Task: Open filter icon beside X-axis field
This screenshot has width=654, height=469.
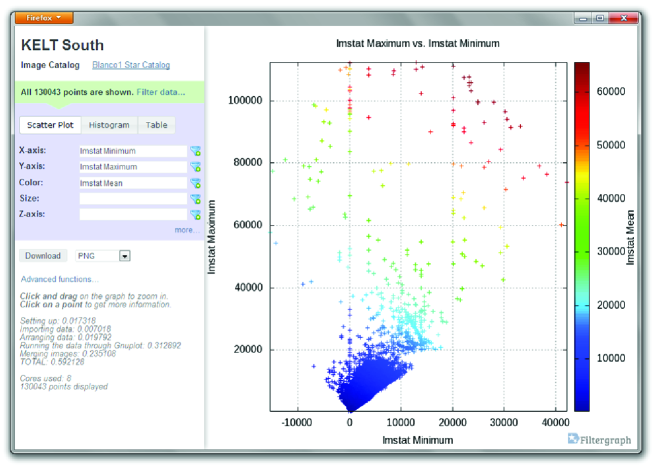Action: 195,151
